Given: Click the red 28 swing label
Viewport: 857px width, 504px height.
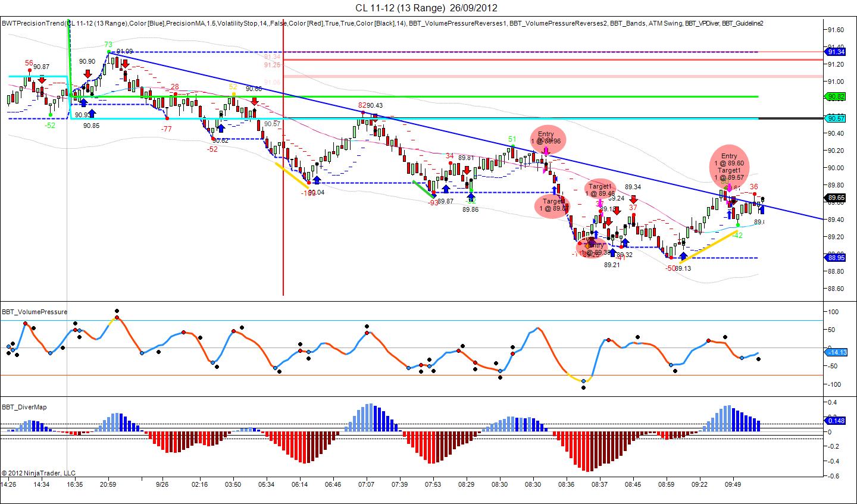Looking at the screenshot, I should 175,87.
